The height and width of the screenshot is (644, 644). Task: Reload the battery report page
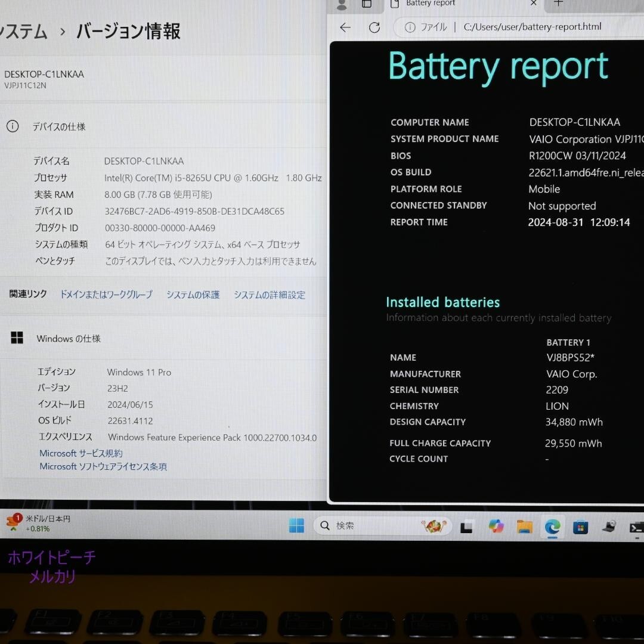click(x=374, y=27)
